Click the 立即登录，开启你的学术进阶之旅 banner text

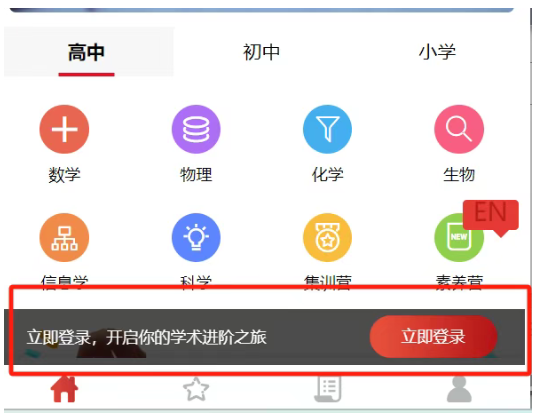tap(147, 337)
